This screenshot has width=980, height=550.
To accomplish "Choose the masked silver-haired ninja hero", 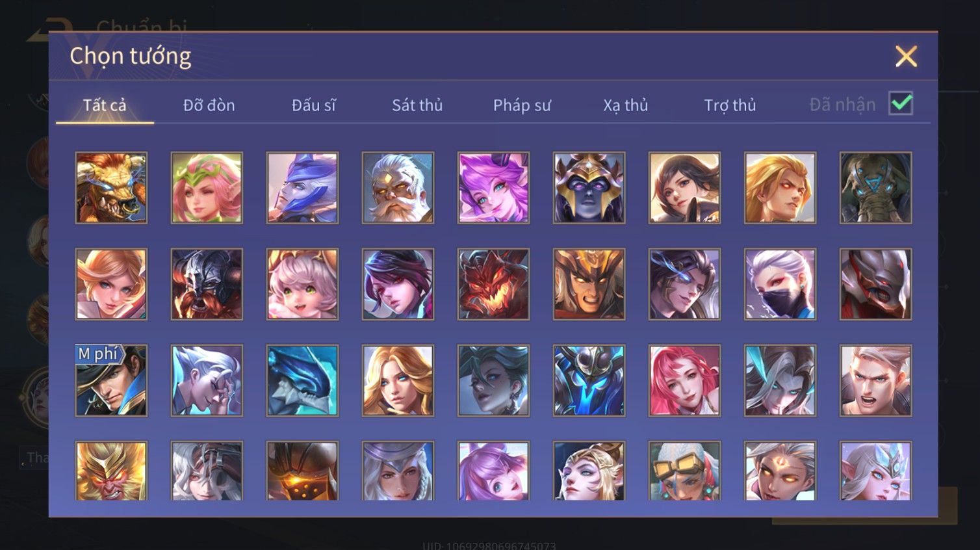I will click(780, 284).
